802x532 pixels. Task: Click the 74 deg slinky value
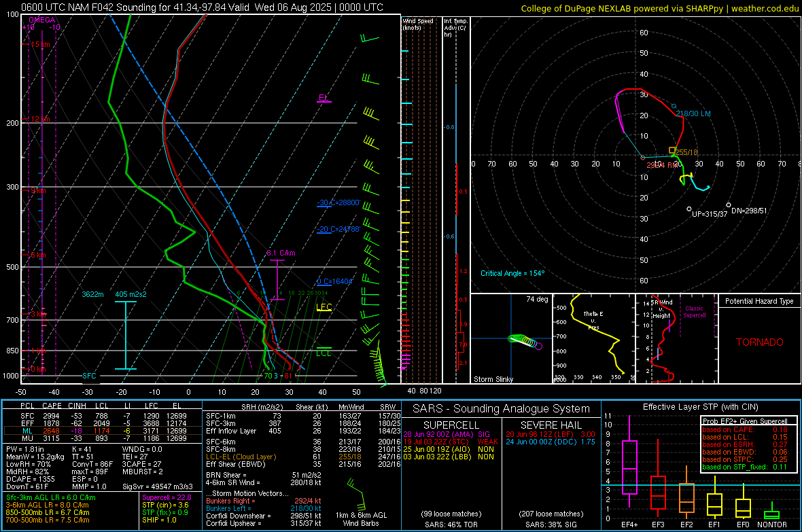(537, 299)
